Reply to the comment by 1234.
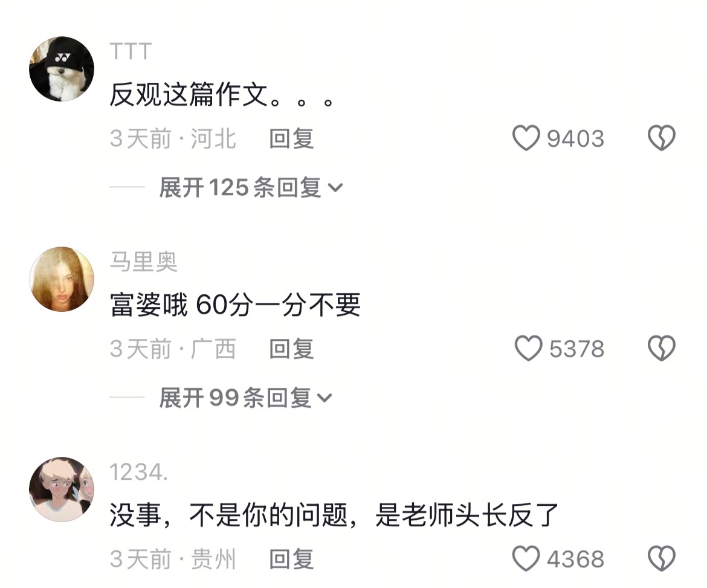Screen dimensions: 707x588 (x=291, y=559)
